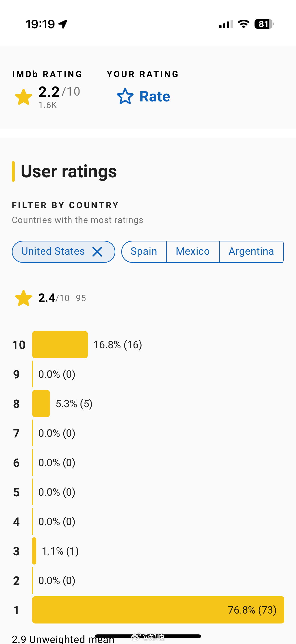296x644 pixels.
Task: Tap the Wi-Fi icon in status bar
Action: (243, 24)
